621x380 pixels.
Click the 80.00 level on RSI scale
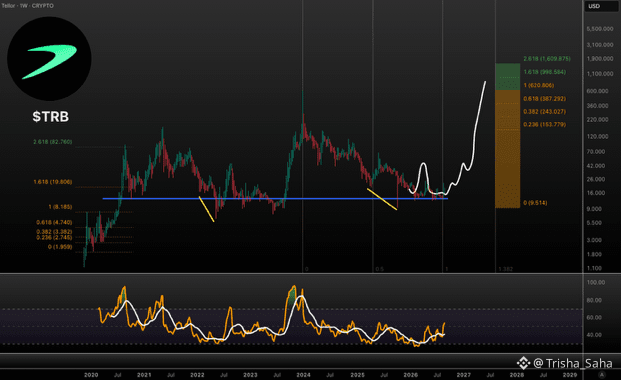pos(596,300)
